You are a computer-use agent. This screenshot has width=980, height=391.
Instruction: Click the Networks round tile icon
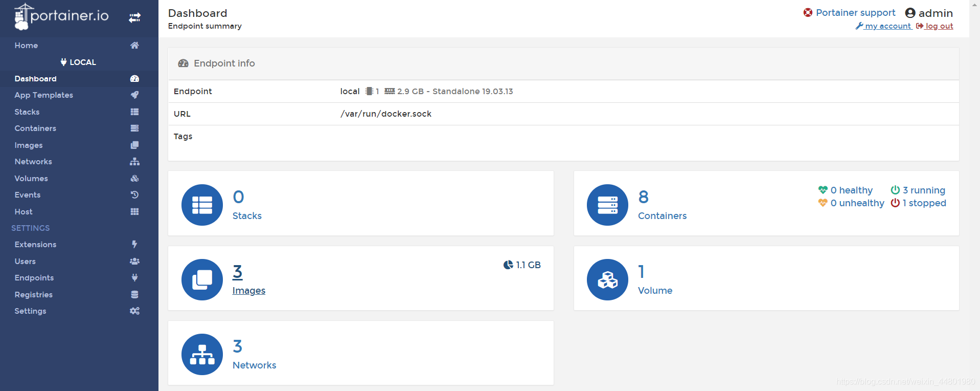(202, 354)
